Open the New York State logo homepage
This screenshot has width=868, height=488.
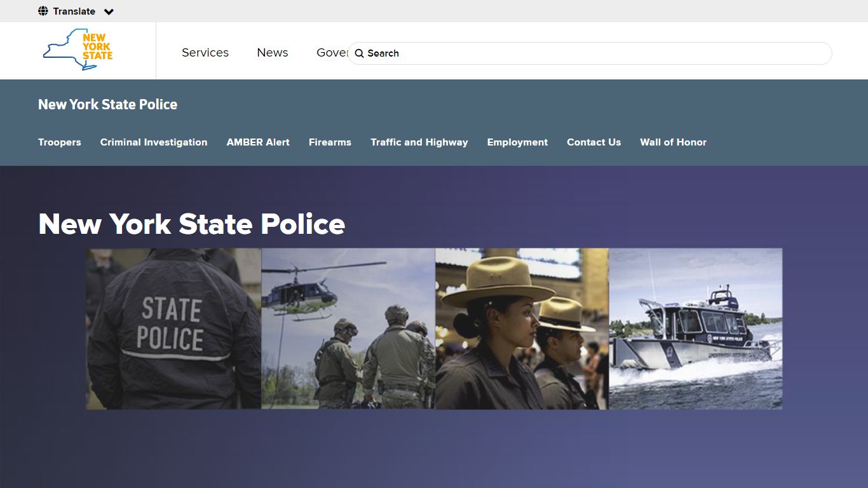[78, 50]
